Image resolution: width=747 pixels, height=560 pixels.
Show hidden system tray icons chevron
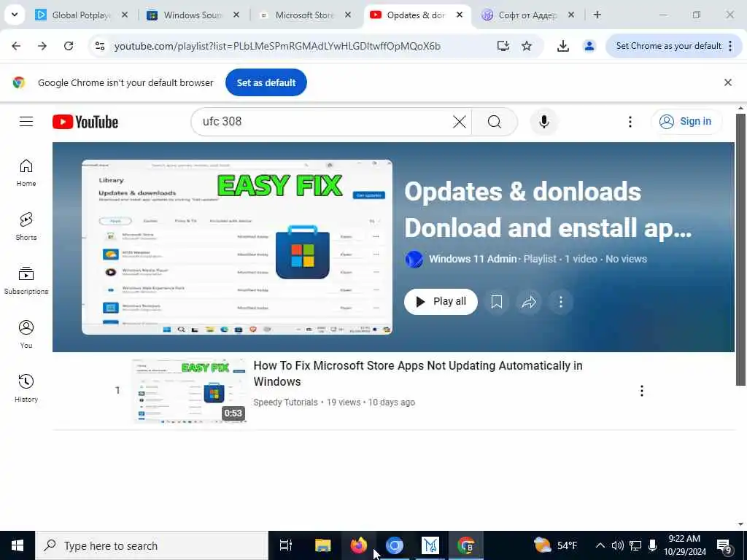pos(600,545)
